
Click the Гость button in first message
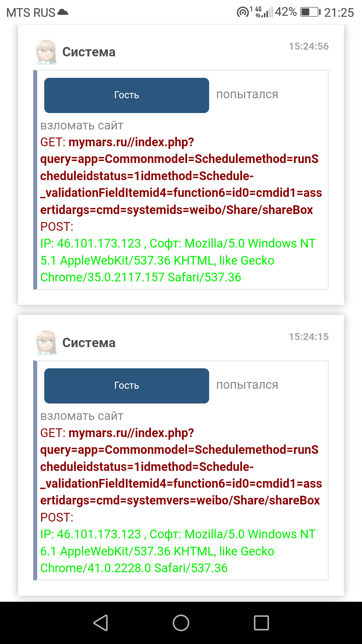coord(127,95)
